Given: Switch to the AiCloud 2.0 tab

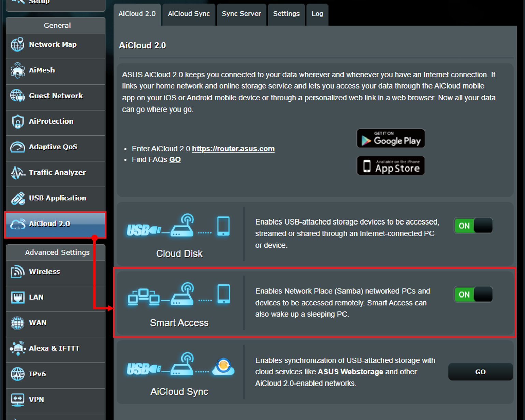Looking at the screenshot, I should pyautogui.click(x=137, y=14).
